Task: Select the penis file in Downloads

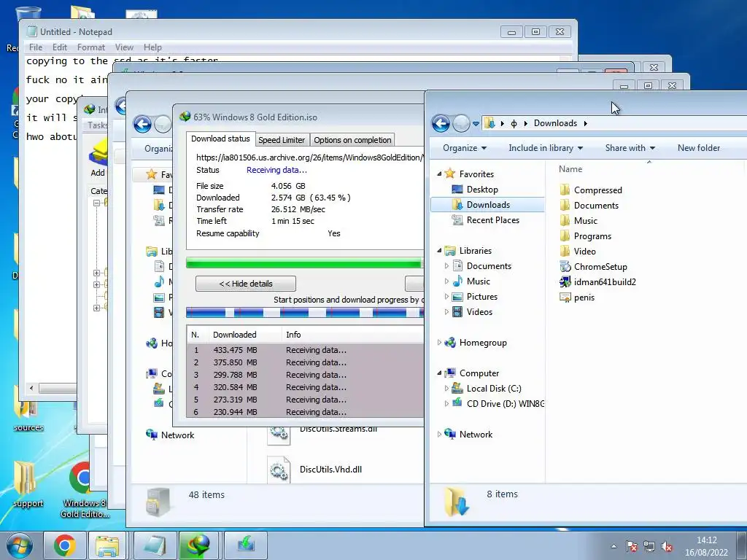Action: (x=577, y=297)
